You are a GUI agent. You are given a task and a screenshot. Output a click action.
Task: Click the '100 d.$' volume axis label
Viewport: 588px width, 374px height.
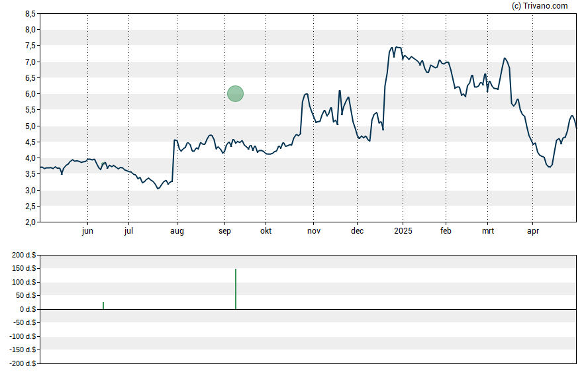(x=24, y=282)
